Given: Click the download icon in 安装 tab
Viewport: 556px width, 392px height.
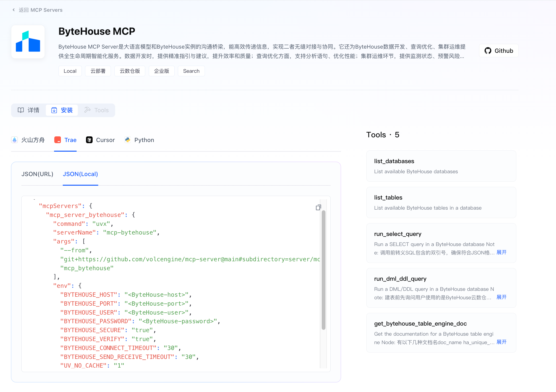Looking at the screenshot, I should [54, 110].
